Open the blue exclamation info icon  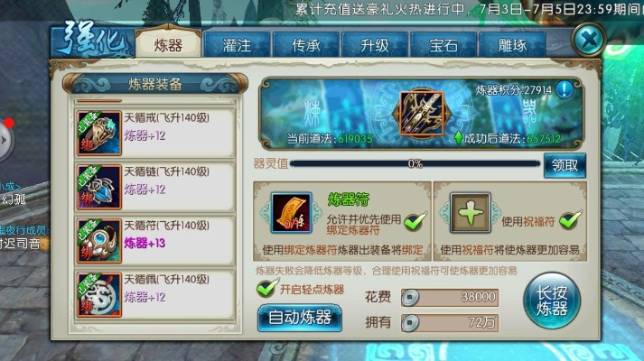pos(565,89)
